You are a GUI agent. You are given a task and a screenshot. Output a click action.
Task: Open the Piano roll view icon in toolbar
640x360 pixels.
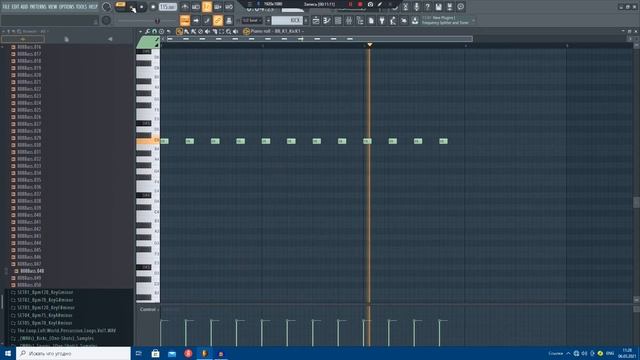click(327, 20)
